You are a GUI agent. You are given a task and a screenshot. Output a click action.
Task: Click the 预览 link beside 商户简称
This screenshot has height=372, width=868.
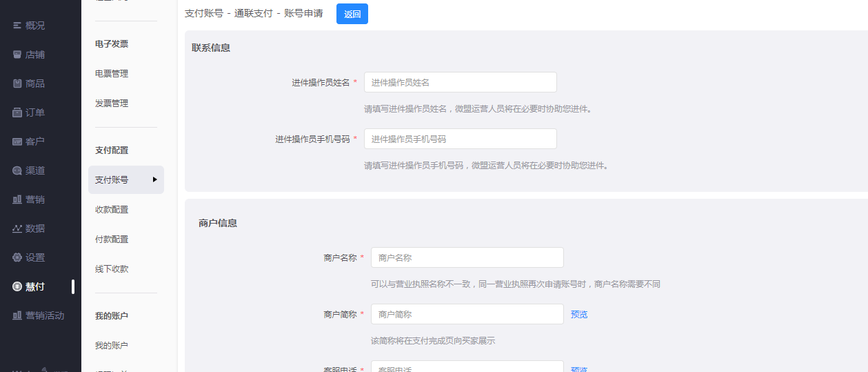tap(579, 314)
